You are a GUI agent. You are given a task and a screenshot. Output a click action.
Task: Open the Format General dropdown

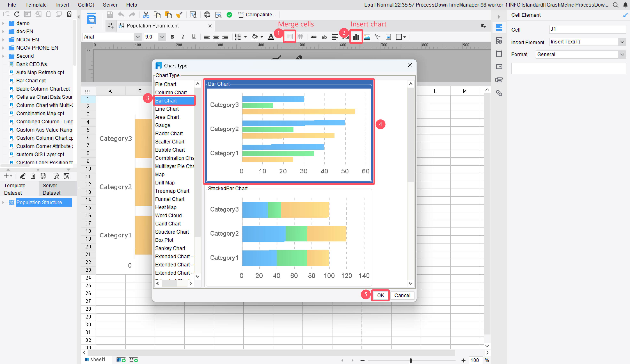[622, 55]
